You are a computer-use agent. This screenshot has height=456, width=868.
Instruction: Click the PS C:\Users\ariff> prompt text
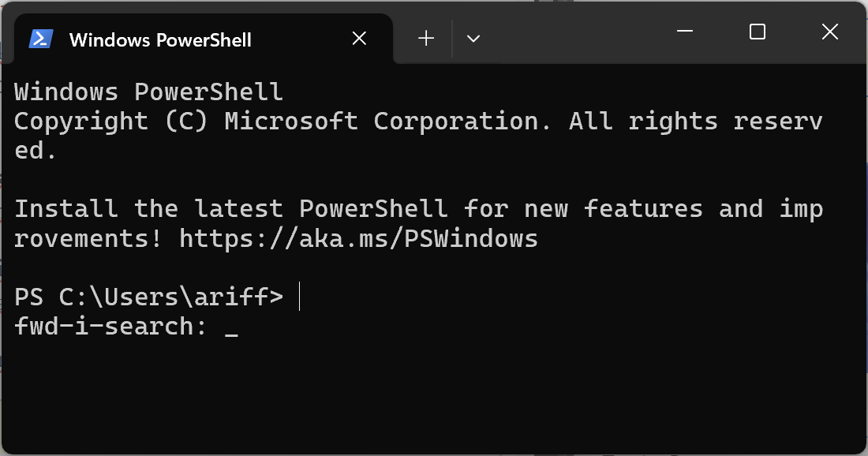click(x=148, y=297)
